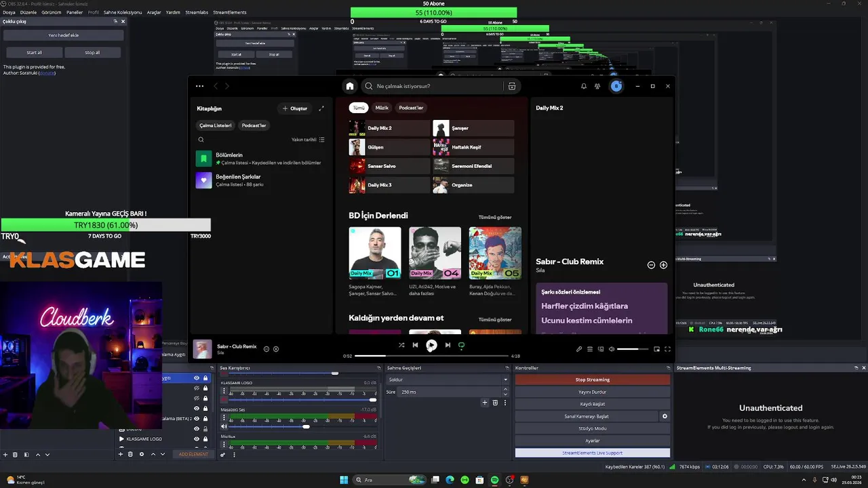This screenshot has height=488, width=868.
Task: Expand Spotify library to full view
Action: coord(321,108)
